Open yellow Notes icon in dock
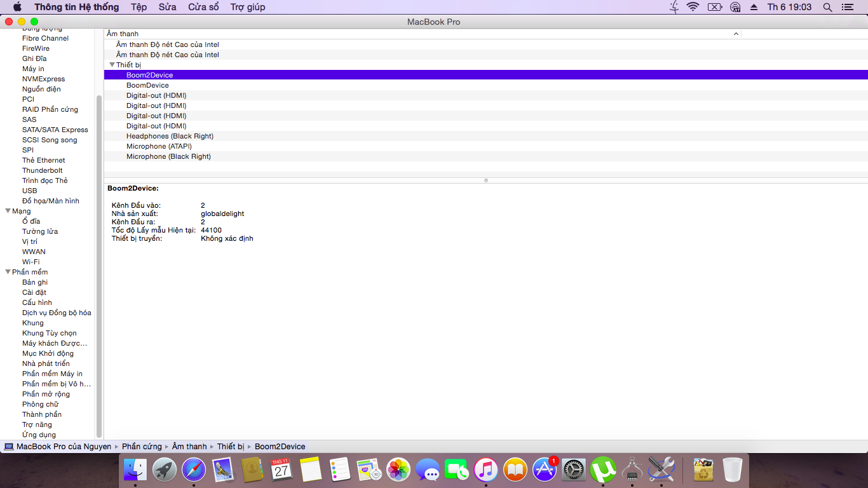The image size is (868, 488). (311, 470)
